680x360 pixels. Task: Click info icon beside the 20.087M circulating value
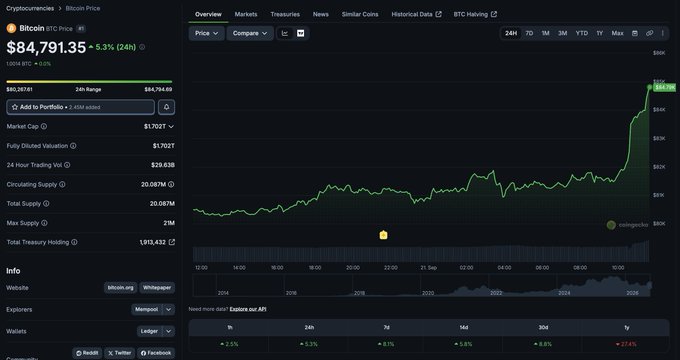(x=171, y=185)
